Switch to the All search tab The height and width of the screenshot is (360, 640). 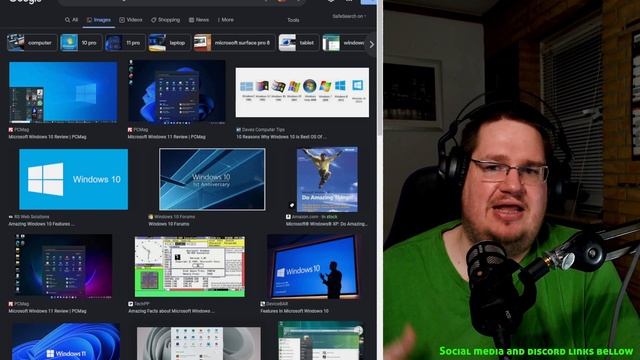click(71, 20)
